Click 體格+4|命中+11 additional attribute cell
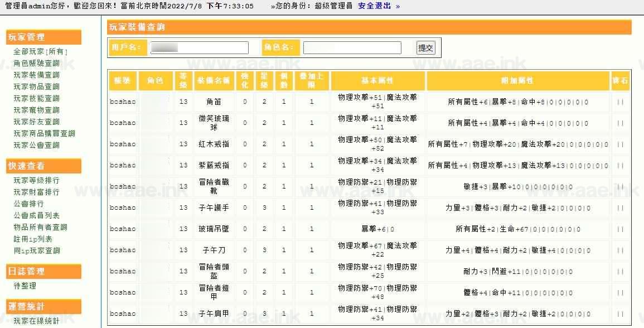The image size is (644, 328). click(x=517, y=293)
